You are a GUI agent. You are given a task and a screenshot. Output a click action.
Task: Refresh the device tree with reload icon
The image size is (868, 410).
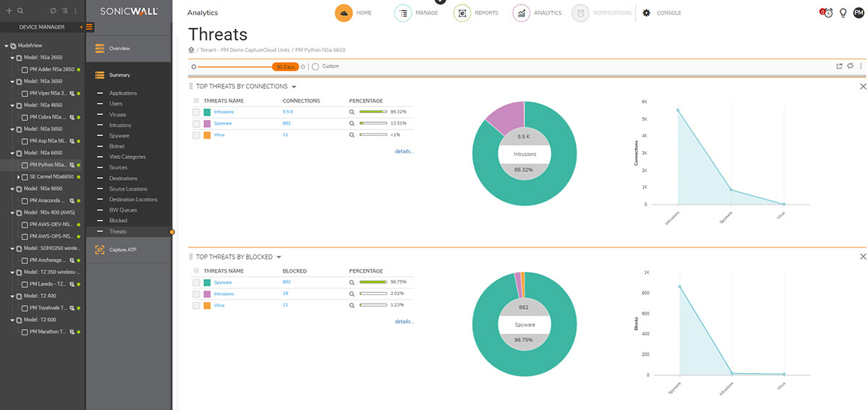click(x=53, y=11)
